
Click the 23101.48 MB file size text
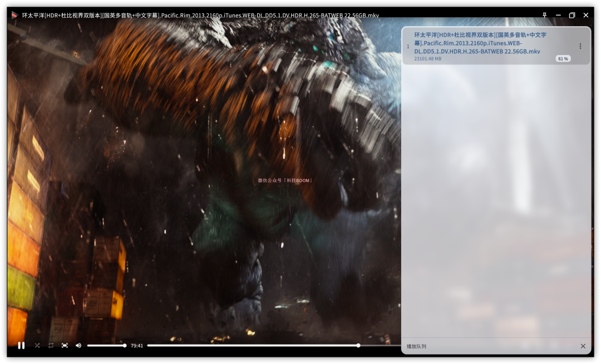428,58
